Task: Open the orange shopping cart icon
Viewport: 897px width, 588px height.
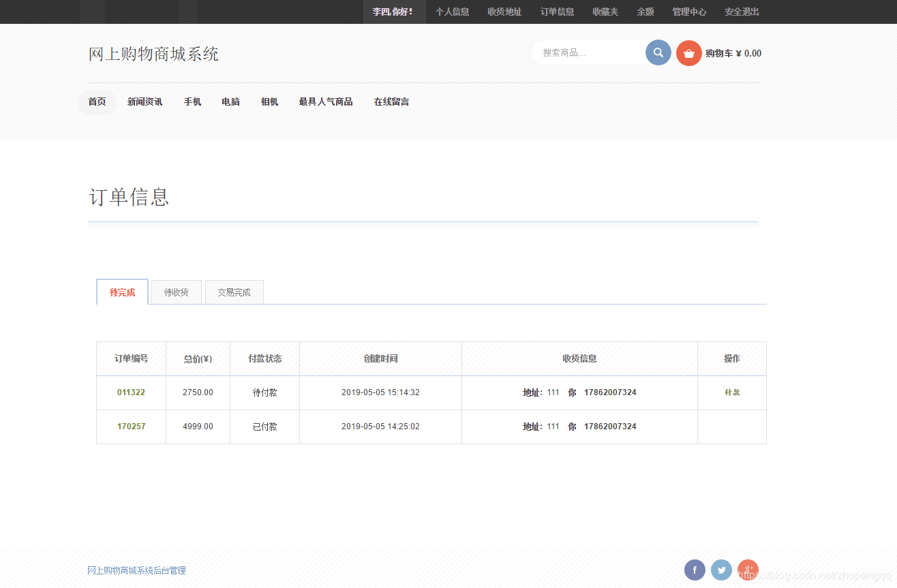Action: click(x=688, y=53)
